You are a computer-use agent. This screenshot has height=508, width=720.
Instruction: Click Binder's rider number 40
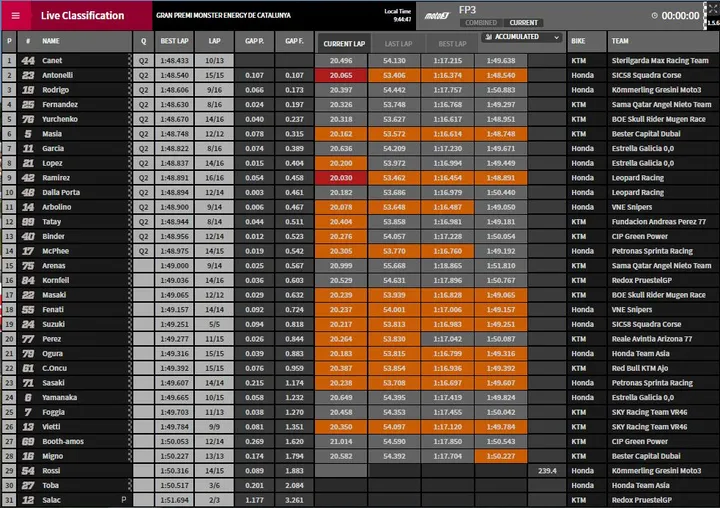coord(28,236)
